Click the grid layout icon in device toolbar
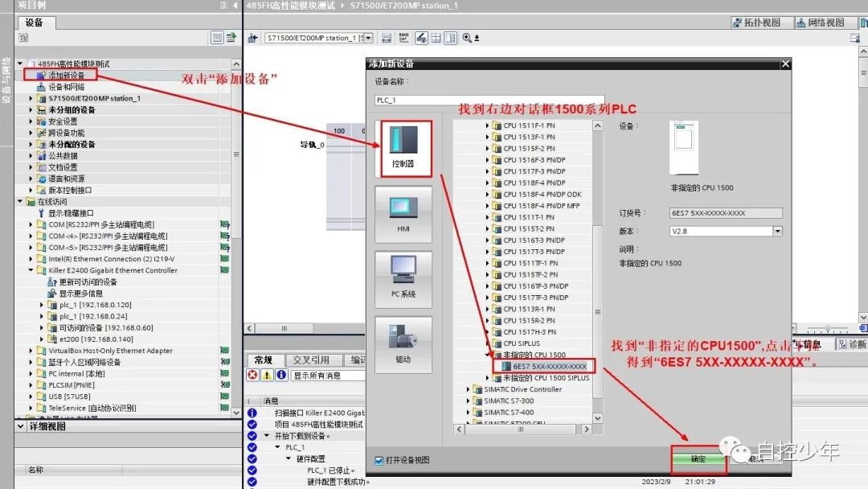This screenshot has width=868, height=489. tap(436, 38)
